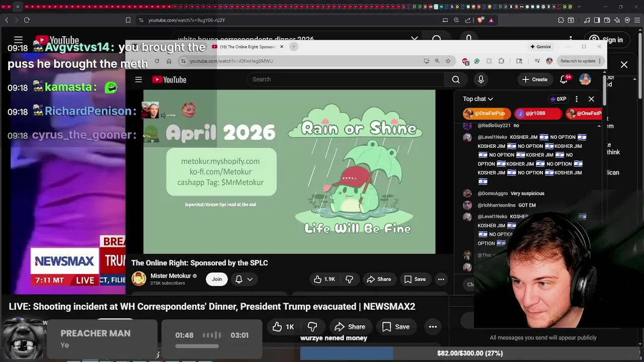Click YouTube search magnifier button in Chrome
The height and width of the screenshot is (362, 644).
coord(456,79)
